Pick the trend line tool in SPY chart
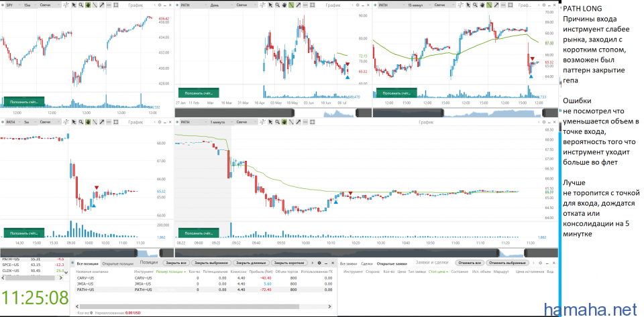 coord(95,5)
